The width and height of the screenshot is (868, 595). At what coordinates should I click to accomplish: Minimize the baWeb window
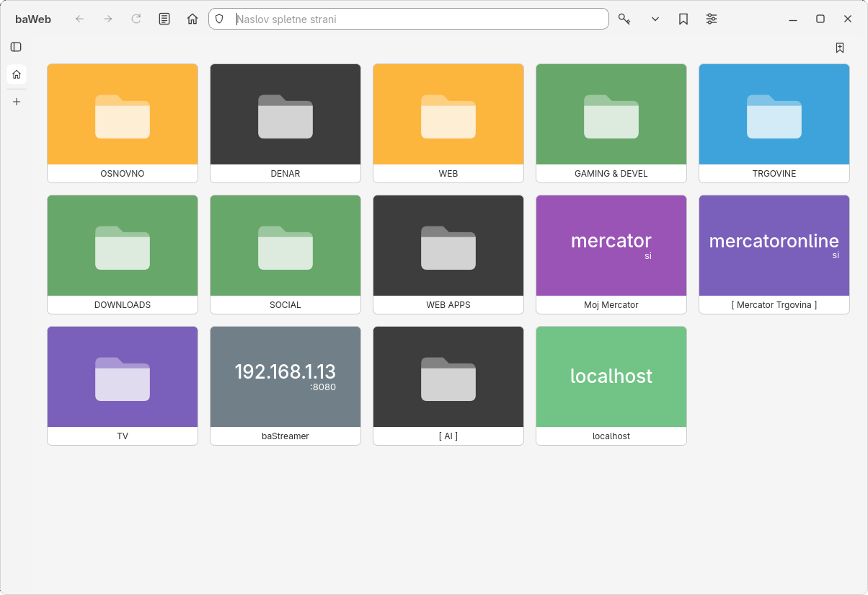(x=793, y=19)
